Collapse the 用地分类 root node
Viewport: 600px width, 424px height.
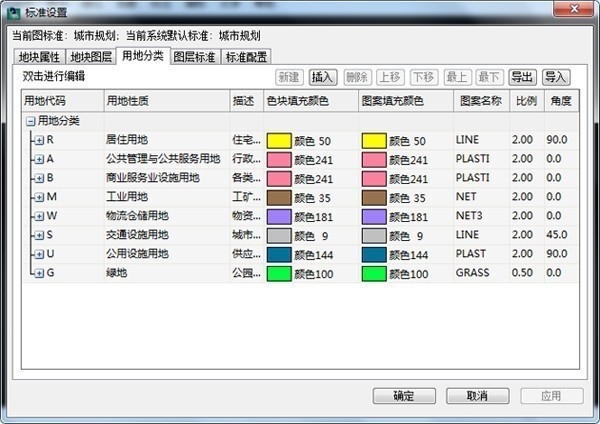click(30, 122)
